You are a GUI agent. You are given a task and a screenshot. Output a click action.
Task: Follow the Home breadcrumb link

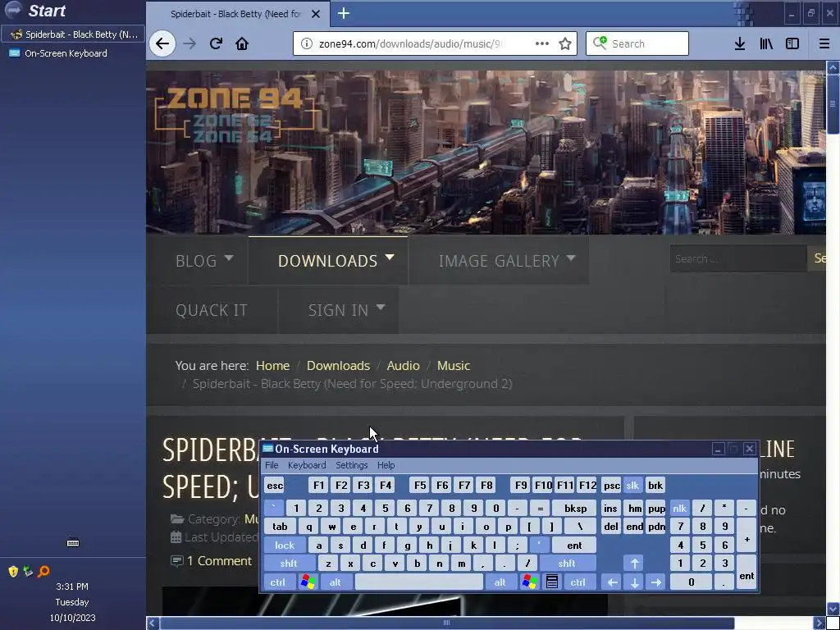(272, 366)
